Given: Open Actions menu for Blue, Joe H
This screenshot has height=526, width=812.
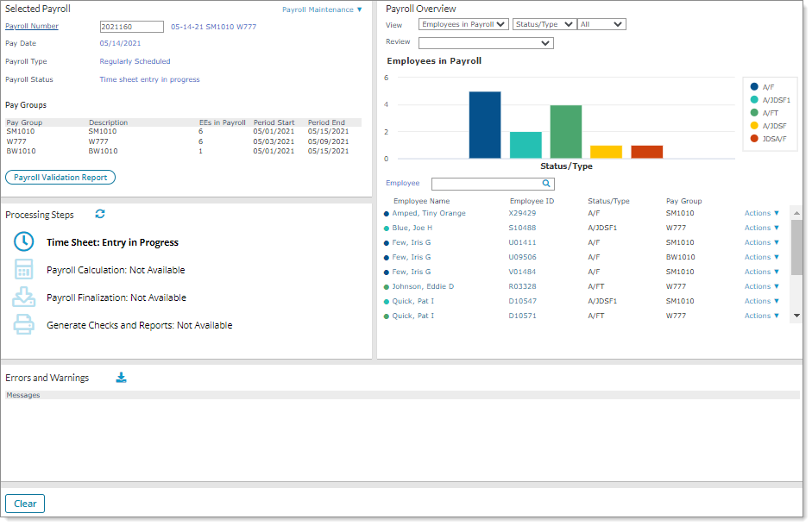Looking at the screenshot, I should [x=761, y=228].
